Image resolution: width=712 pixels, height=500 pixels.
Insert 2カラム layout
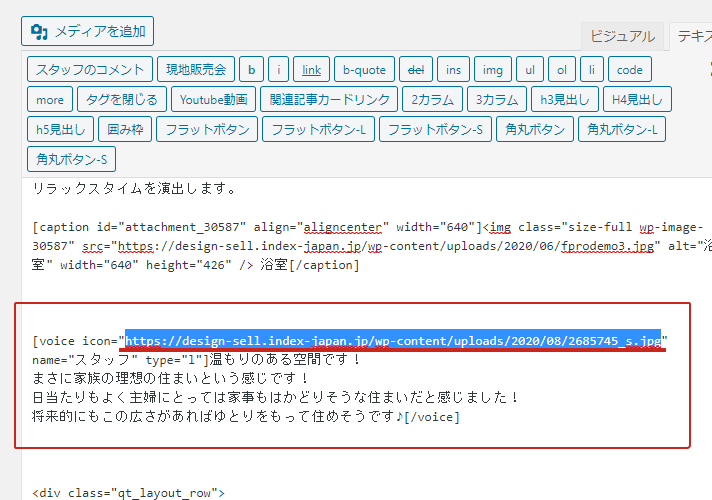click(x=432, y=100)
